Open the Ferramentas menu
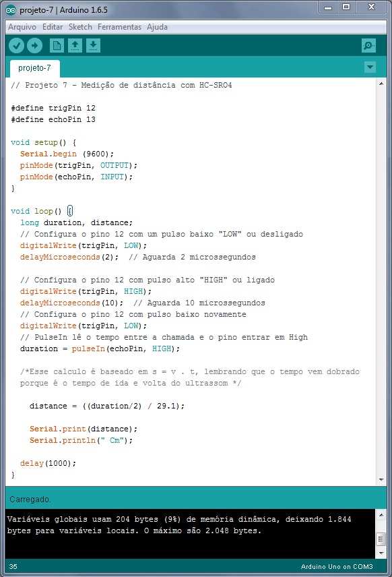 (x=119, y=27)
